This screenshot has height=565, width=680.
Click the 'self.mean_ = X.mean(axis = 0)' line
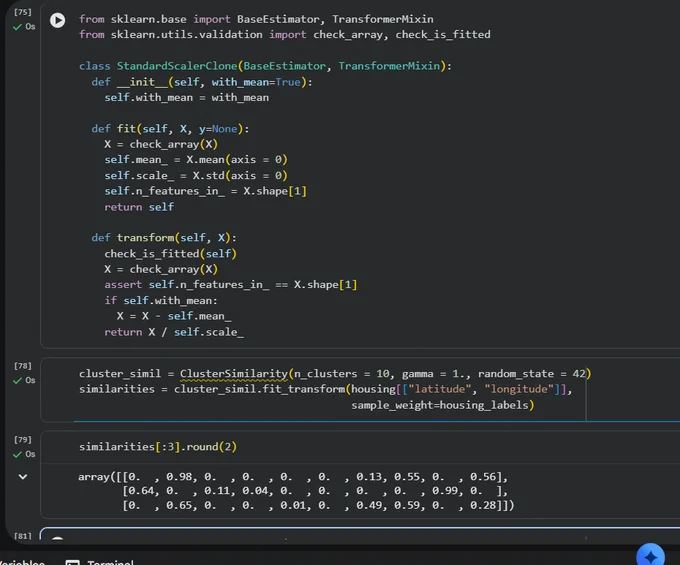[x=196, y=160]
